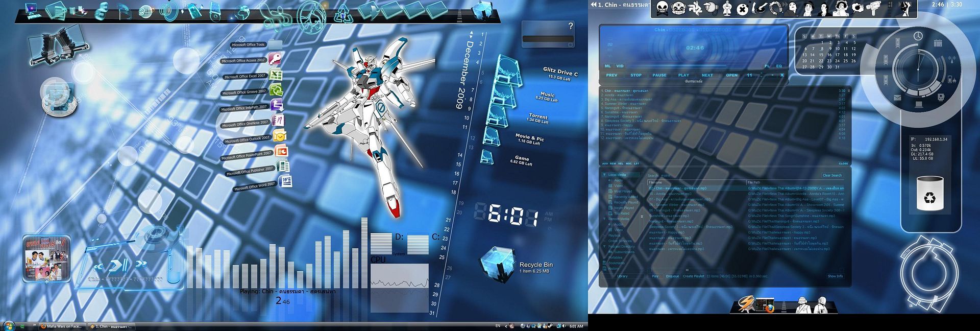
Task: Click the NEXT button in Winamp
Action: (707, 75)
